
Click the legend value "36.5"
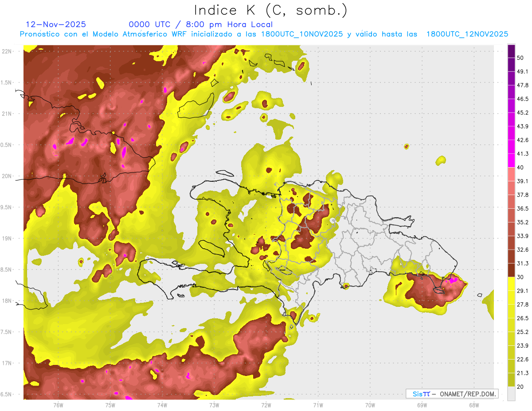pos(523,208)
